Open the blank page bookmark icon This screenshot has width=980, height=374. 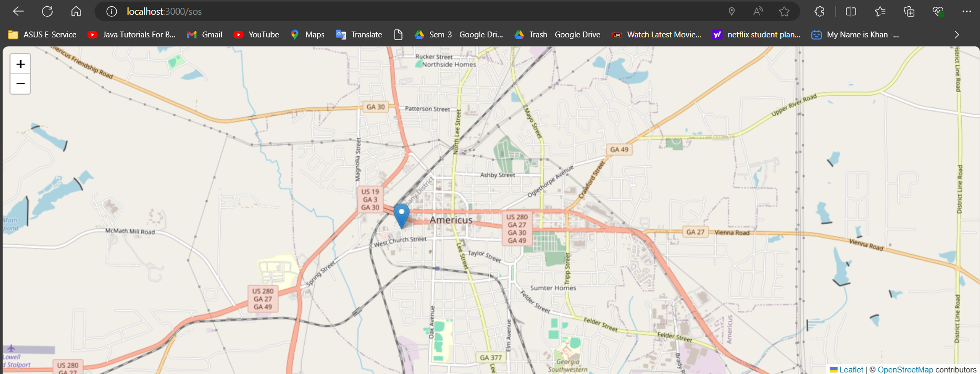point(398,35)
